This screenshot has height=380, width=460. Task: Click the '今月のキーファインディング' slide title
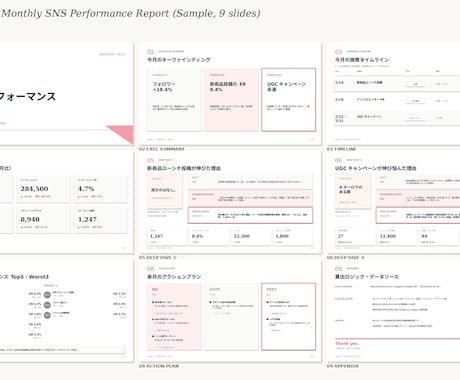179,60
